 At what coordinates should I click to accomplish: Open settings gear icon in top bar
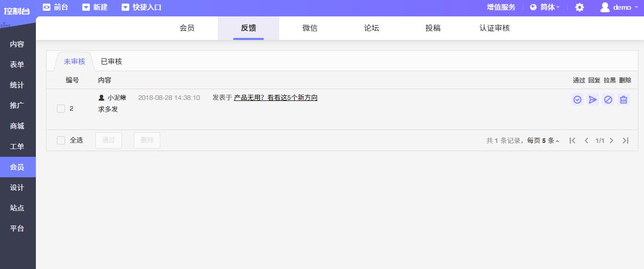tap(579, 7)
